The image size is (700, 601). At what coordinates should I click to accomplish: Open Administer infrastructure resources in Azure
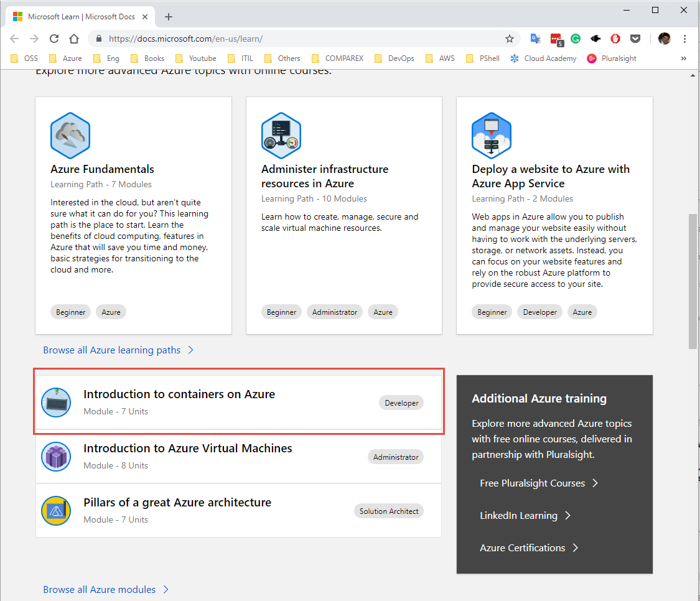click(325, 176)
